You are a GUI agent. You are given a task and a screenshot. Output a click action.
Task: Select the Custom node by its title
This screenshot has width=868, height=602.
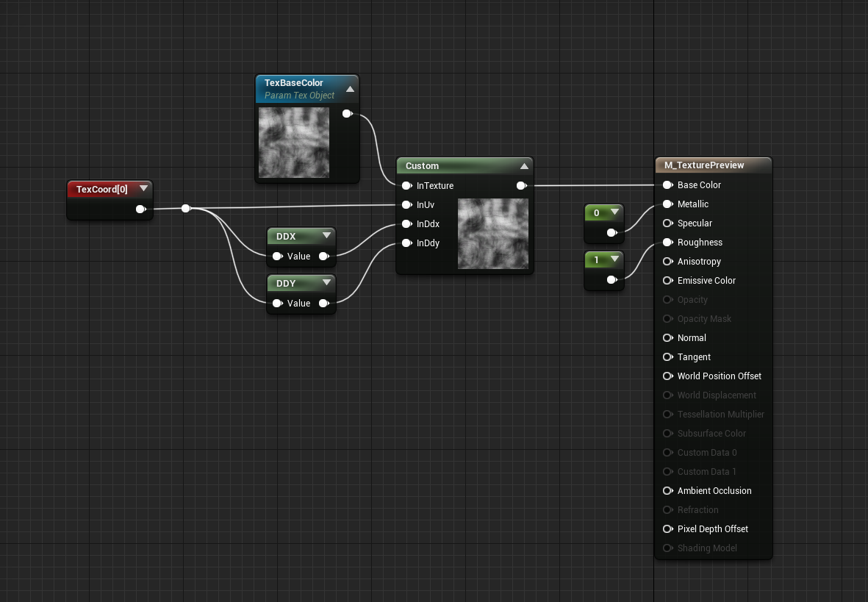click(x=422, y=165)
